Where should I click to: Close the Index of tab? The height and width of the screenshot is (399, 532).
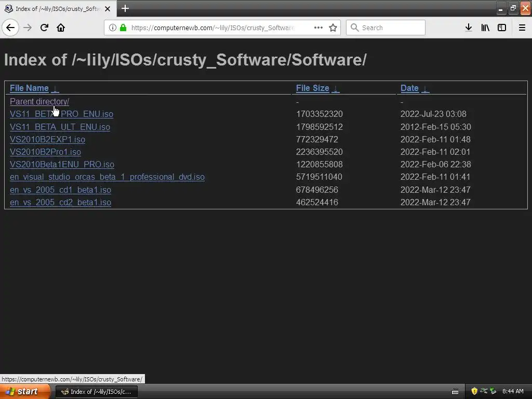tap(108, 9)
